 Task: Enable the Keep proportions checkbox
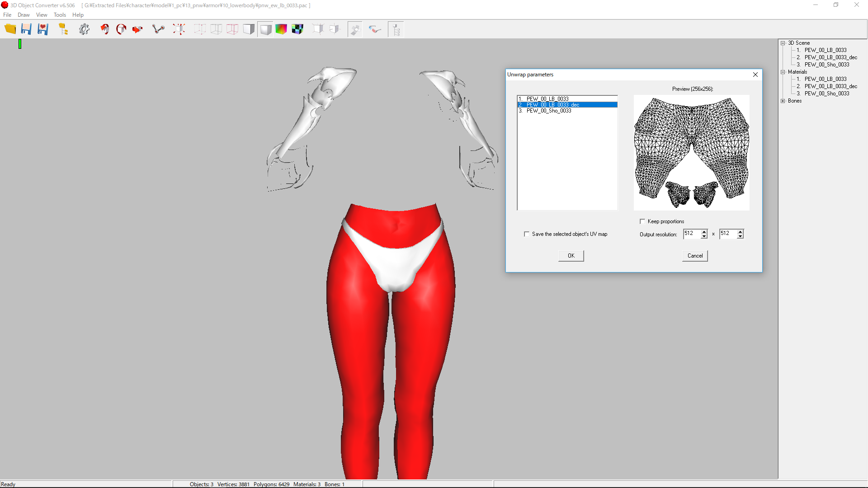click(x=642, y=221)
